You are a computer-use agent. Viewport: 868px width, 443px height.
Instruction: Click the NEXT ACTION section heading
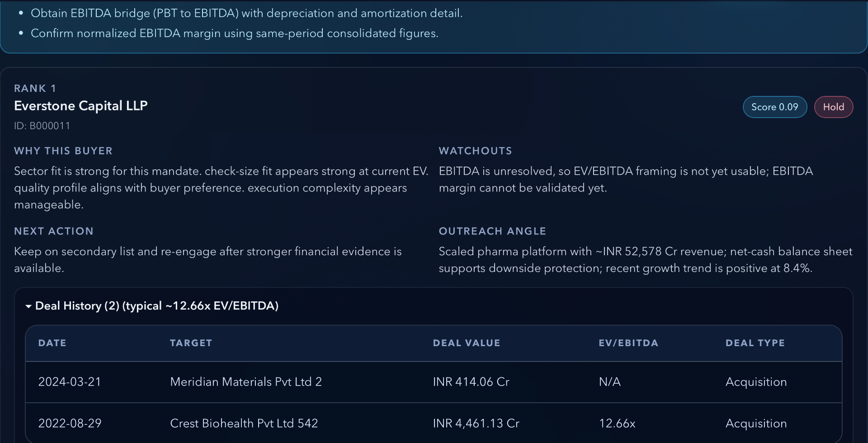[53, 231]
